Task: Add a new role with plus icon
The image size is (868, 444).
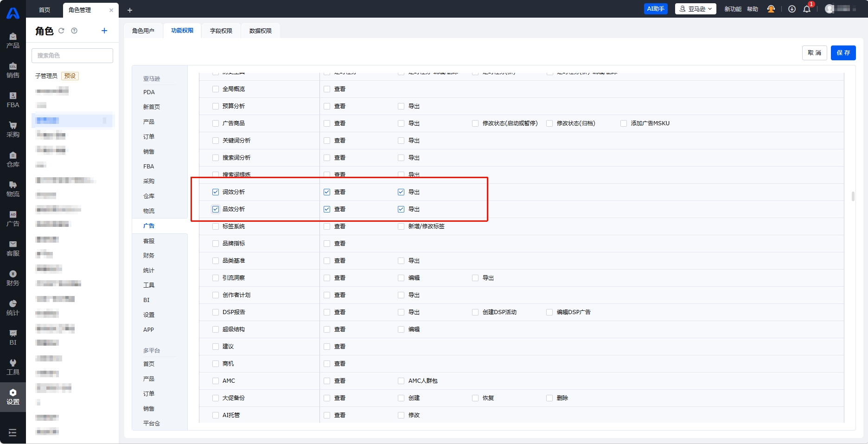Action: 104,31
